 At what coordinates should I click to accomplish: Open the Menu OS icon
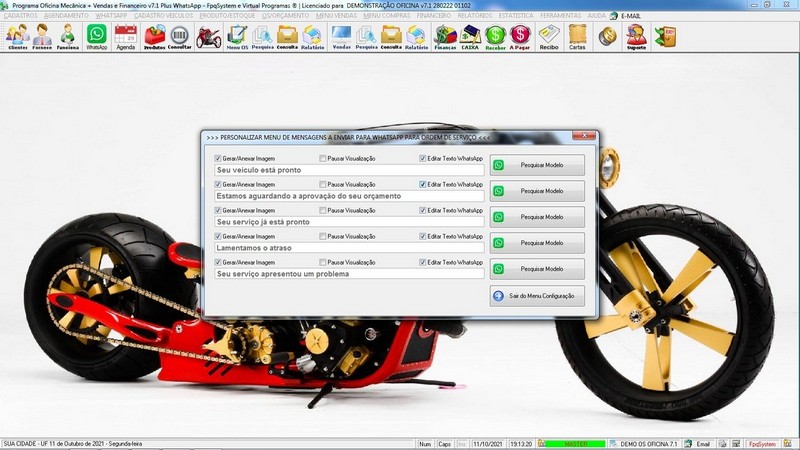237,37
